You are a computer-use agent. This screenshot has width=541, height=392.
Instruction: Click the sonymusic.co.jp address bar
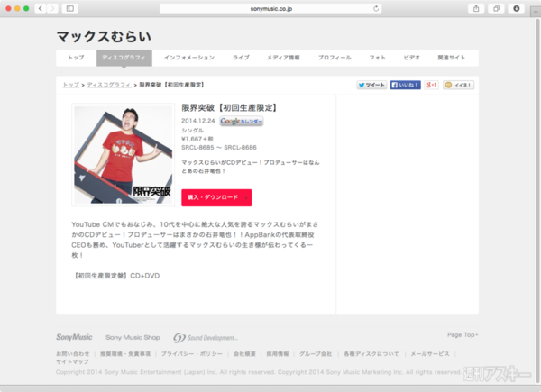coord(270,9)
